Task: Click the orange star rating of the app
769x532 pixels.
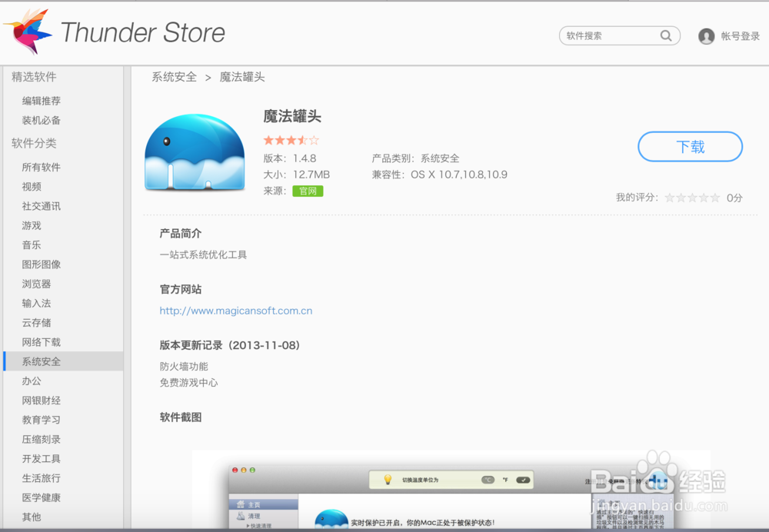Action: 291,140
